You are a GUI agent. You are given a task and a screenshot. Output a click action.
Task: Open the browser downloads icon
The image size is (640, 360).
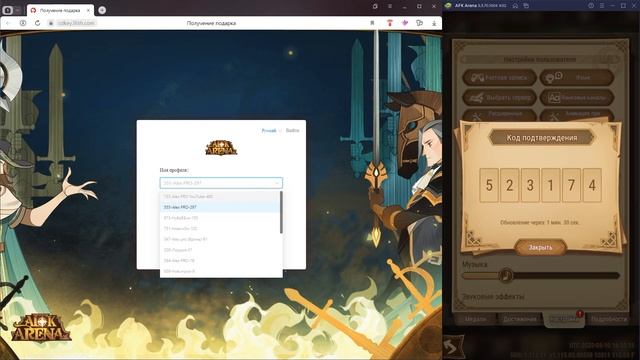tap(434, 23)
